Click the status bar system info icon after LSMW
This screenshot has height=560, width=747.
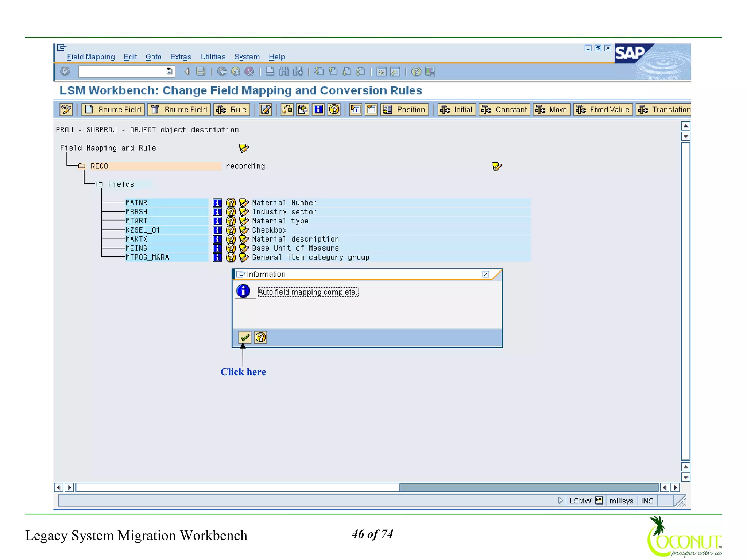coord(599,501)
